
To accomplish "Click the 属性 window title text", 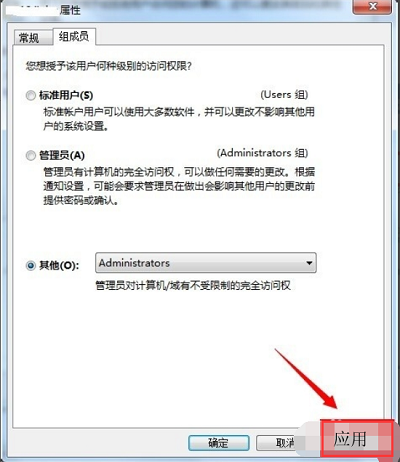I will [70, 10].
